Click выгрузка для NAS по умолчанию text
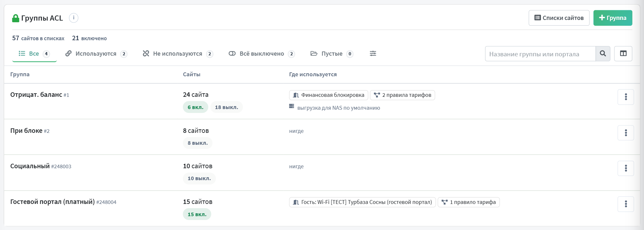Screen dimensions: 644x230 pyautogui.click(x=338, y=108)
